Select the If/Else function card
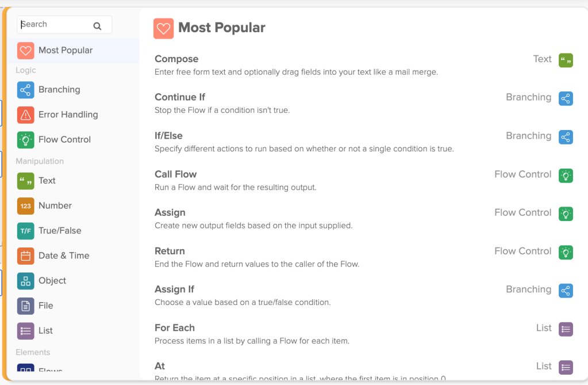 tap(168, 136)
